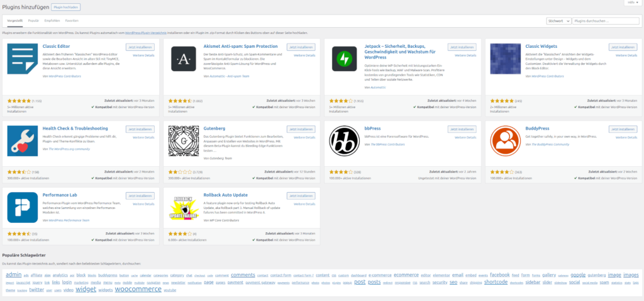Click the sidebar tag
The image size is (644, 301).
tap(533, 283)
